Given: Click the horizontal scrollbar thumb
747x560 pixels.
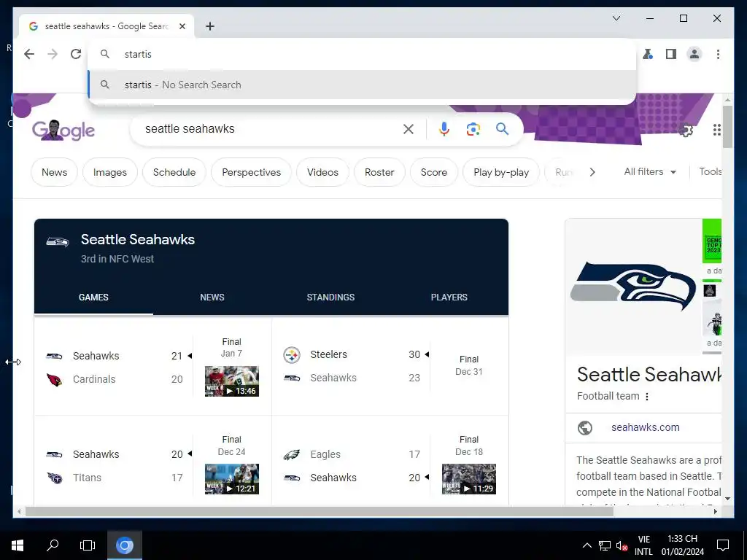Looking at the screenshot, I should (320, 511).
